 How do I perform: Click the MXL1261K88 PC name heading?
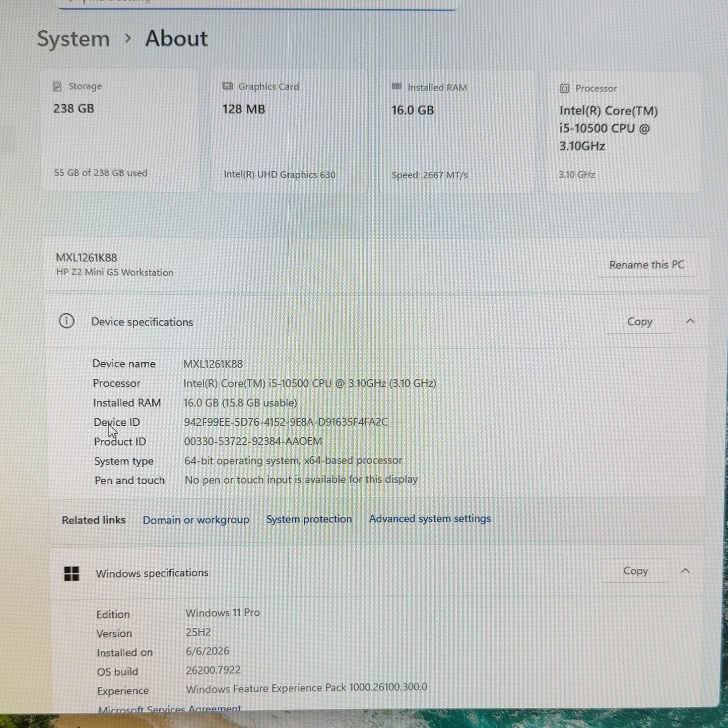click(87, 258)
